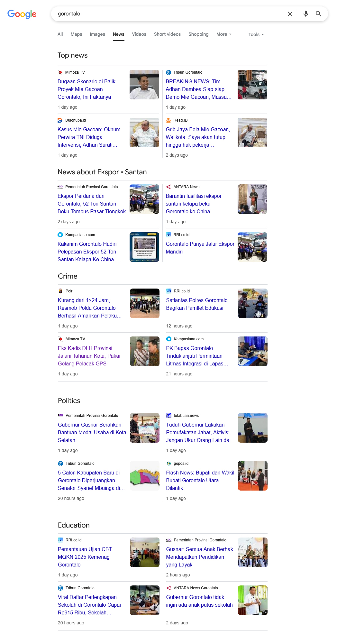Screen dimensions: 337x644
Task: Click ANTARA News Gorontalo source favicon
Action: pyautogui.click(x=168, y=588)
